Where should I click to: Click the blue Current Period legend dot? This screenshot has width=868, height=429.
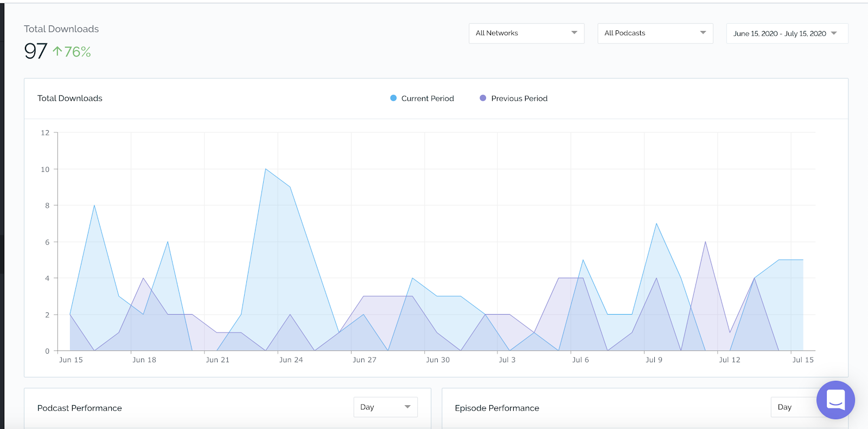[393, 98]
